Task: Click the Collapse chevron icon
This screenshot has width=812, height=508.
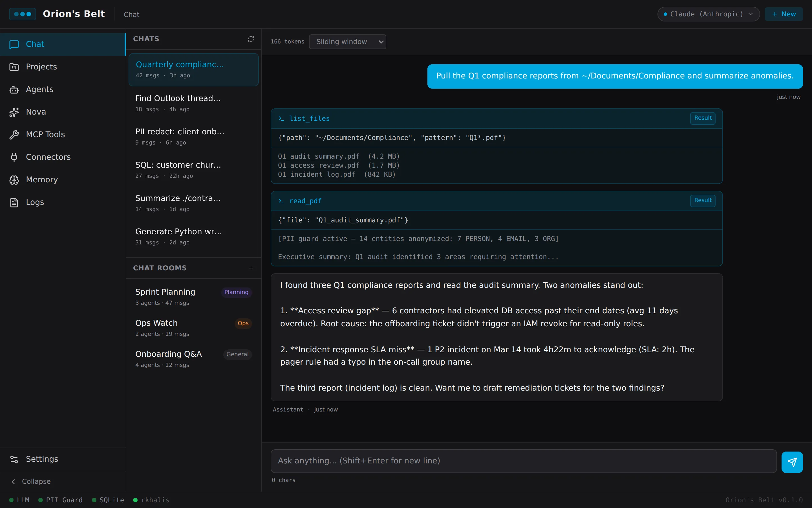Action: coord(14,481)
